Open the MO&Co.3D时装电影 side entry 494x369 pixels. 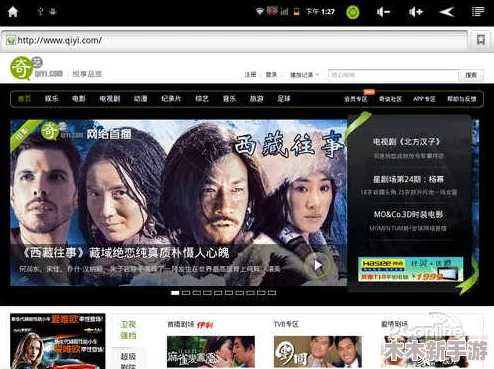tap(408, 214)
